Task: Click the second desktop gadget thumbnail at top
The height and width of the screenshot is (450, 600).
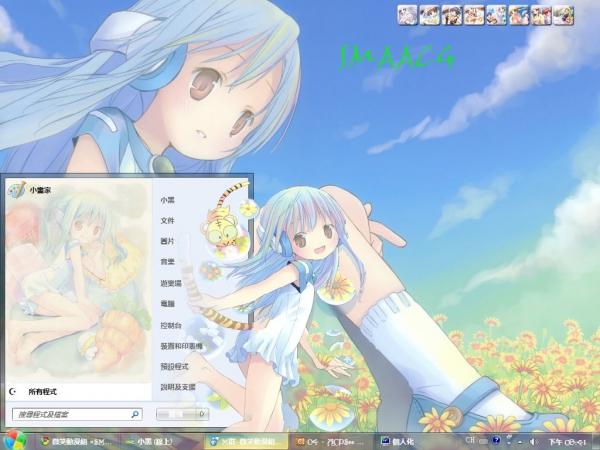Action: point(429,15)
